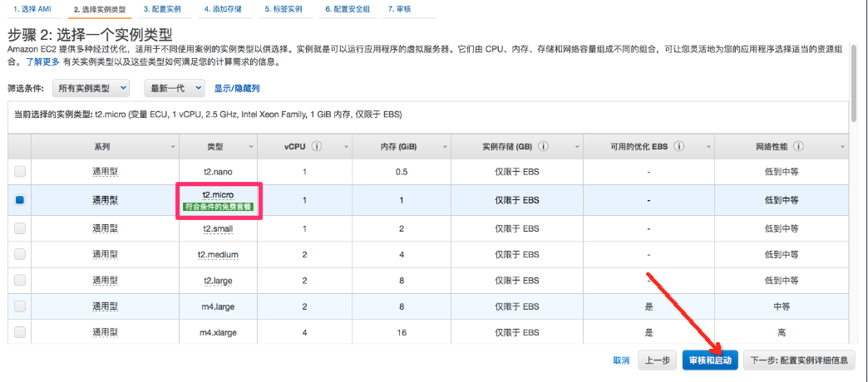Click 是 EBS value in m4.large row

pyautogui.click(x=649, y=306)
